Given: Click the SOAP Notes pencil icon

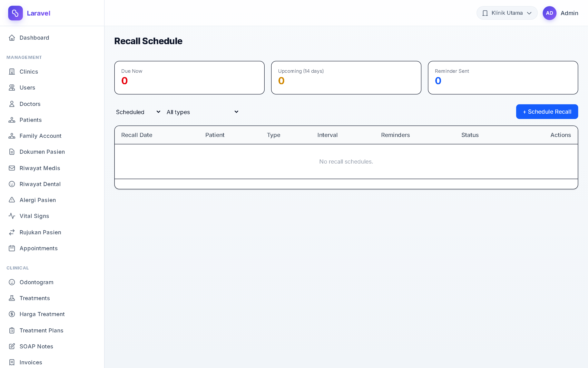Looking at the screenshot, I should click(x=12, y=346).
